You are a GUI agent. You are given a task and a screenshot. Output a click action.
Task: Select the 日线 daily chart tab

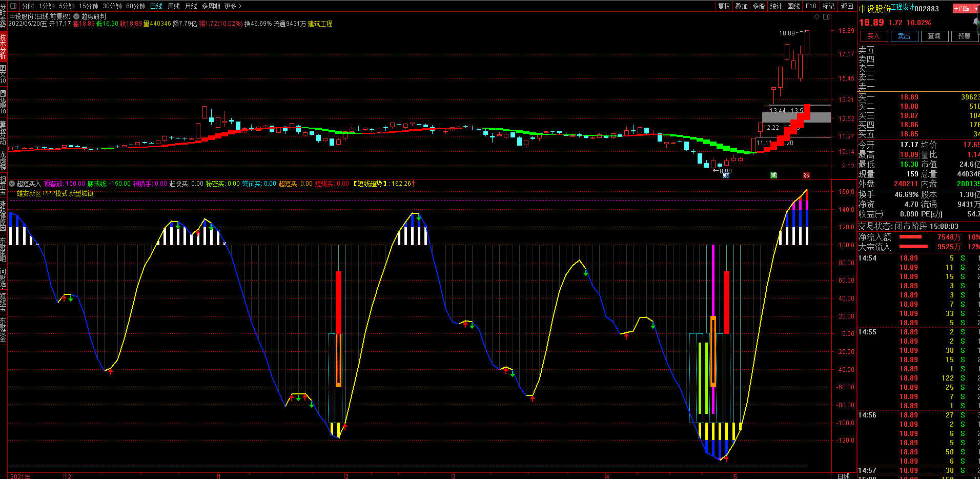click(x=156, y=6)
